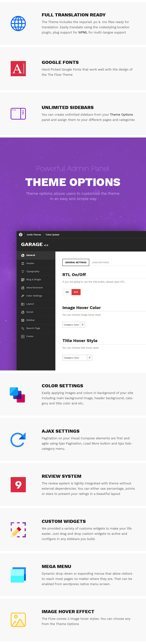Open the Blog & Single menu label
Screen dimensions: 146x644
point(33,279)
